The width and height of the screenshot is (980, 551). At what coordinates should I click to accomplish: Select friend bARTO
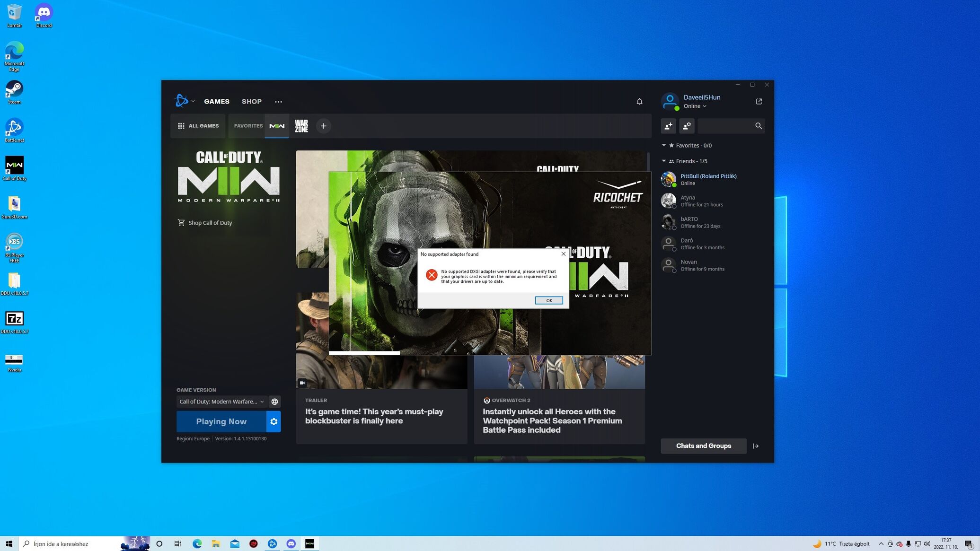click(713, 222)
